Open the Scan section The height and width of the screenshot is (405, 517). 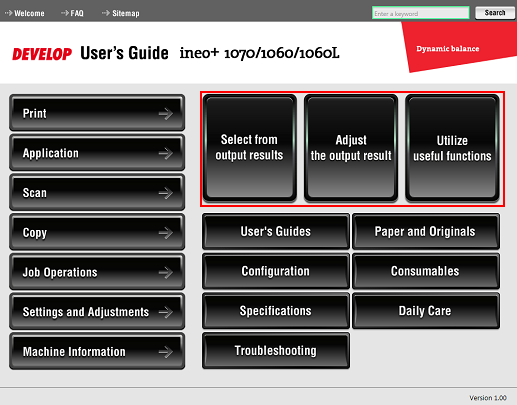[x=97, y=192]
